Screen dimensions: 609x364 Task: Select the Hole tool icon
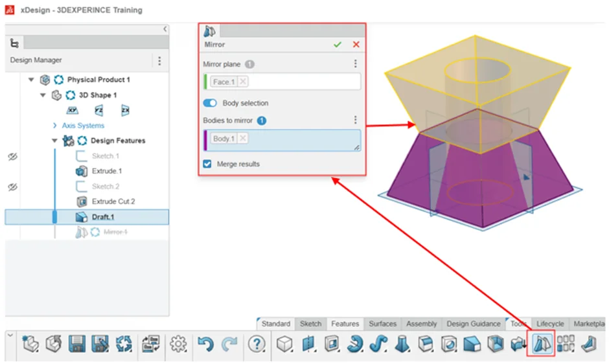(449, 344)
